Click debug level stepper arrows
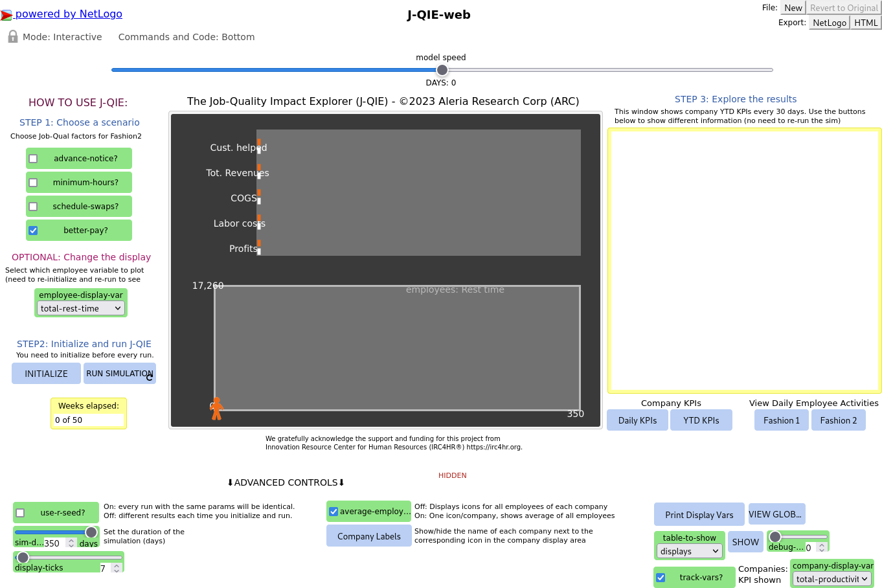Screen dimensions: 882x588 821,547
